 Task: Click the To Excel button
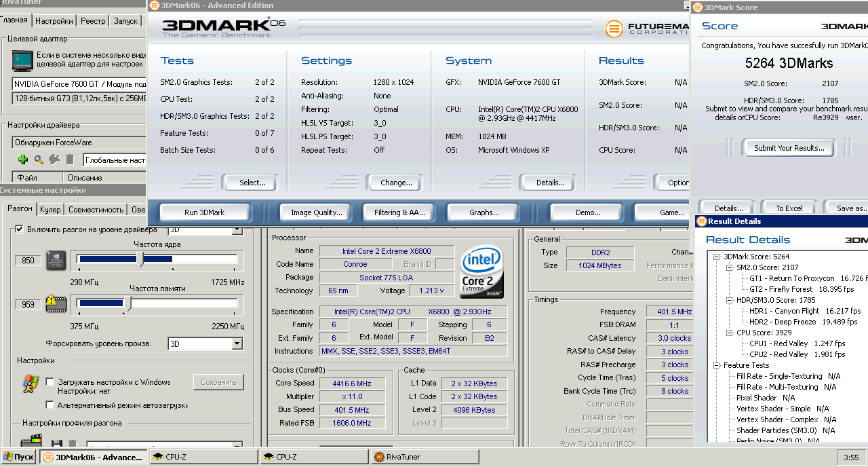pyautogui.click(x=789, y=208)
